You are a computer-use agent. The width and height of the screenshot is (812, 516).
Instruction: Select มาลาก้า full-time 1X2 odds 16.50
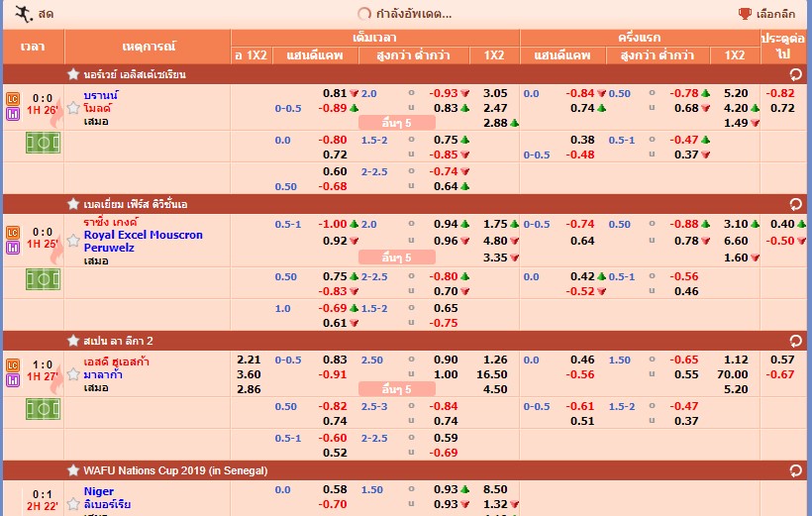pyautogui.click(x=492, y=374)
